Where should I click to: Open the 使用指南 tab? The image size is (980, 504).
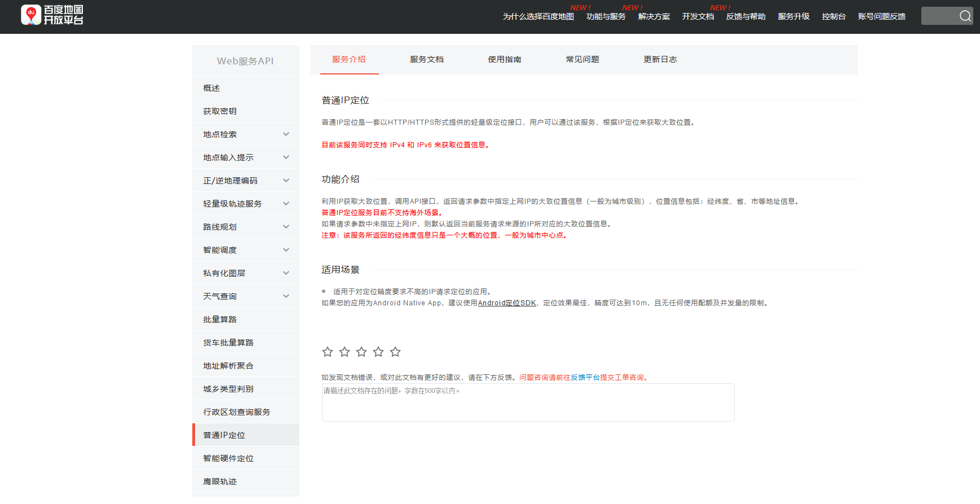point(505,59)
